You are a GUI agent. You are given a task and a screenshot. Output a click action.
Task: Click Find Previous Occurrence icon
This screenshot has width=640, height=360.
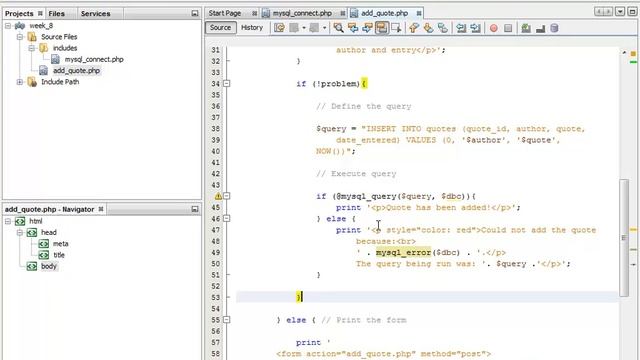tap(353, 28)
